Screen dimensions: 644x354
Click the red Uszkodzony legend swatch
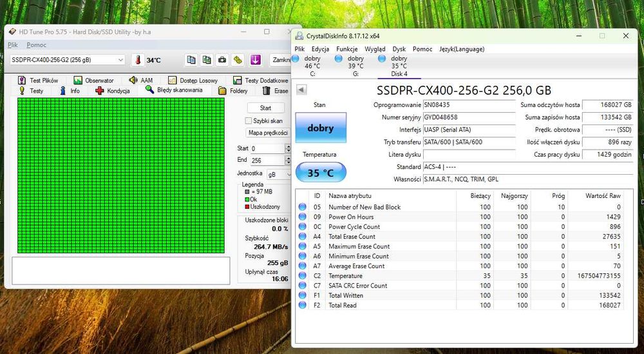[x=247, y=207]
